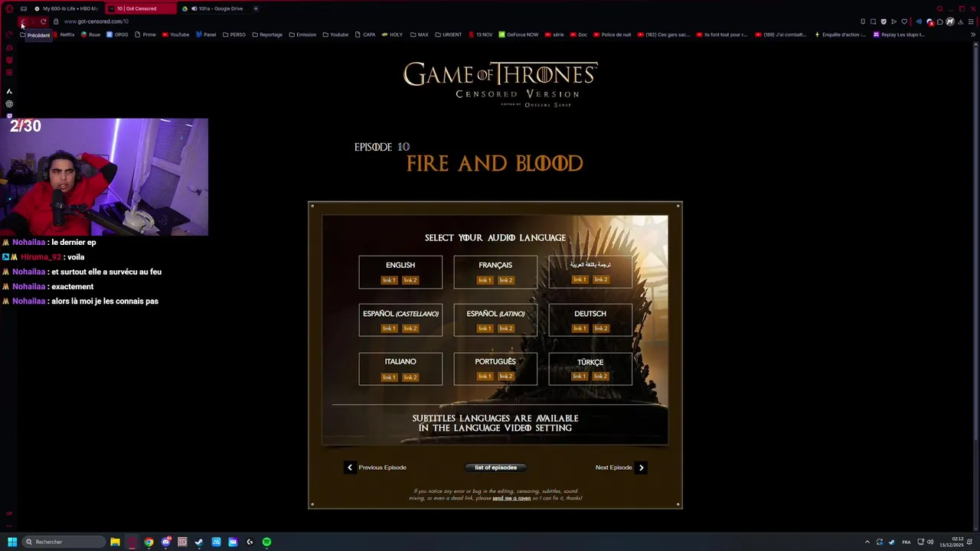980x551 pixels.
Task: Click the address bar URL got-censored.com
Action: [96, 21]
